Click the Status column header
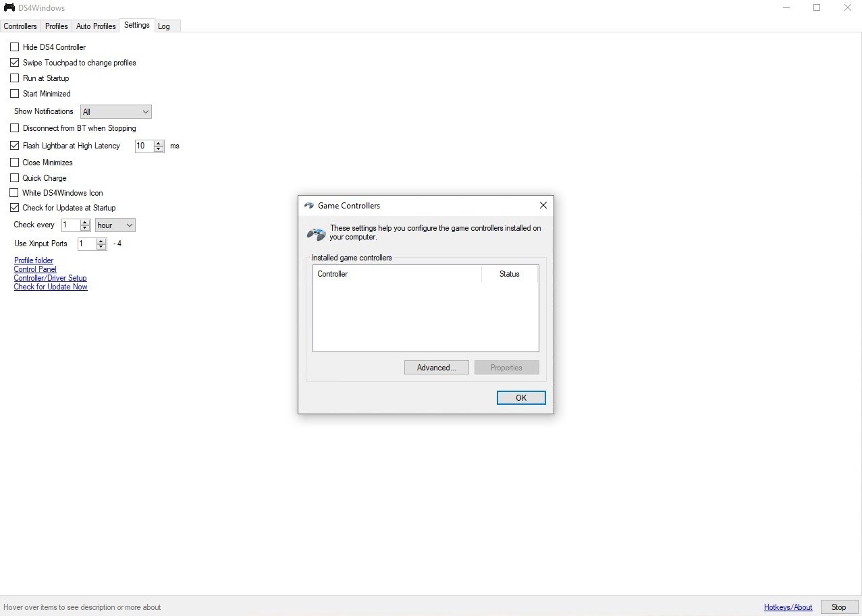Image resolution: width=862 pixels, height=616 pixels. (x=510, y=274)
